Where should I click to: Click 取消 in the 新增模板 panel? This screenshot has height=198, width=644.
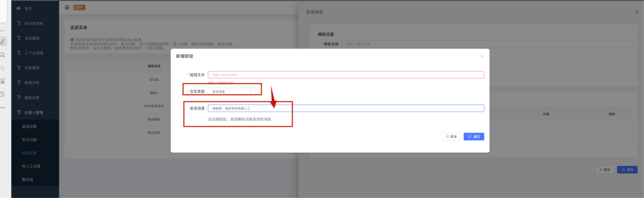point(605,170)
